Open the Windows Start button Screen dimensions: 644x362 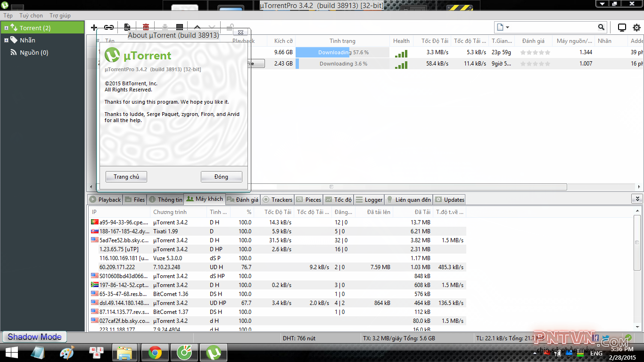pos(11,352)
